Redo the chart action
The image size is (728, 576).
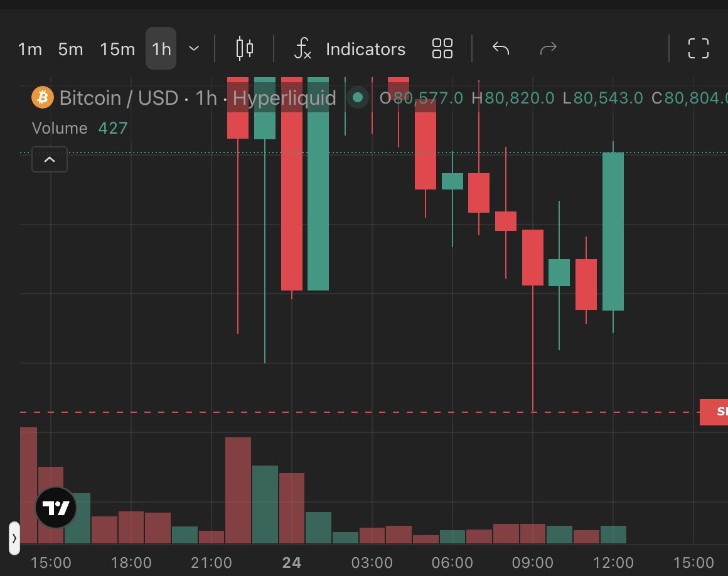click(549, 48)
